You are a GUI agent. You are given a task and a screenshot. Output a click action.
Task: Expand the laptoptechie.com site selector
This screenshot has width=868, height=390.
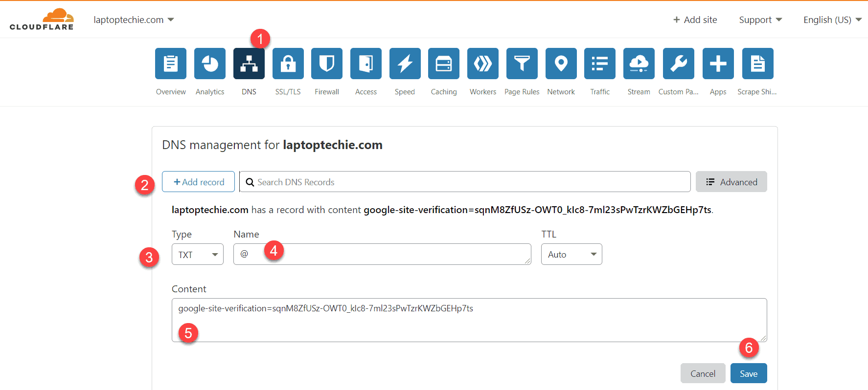(x=134, y=20)
